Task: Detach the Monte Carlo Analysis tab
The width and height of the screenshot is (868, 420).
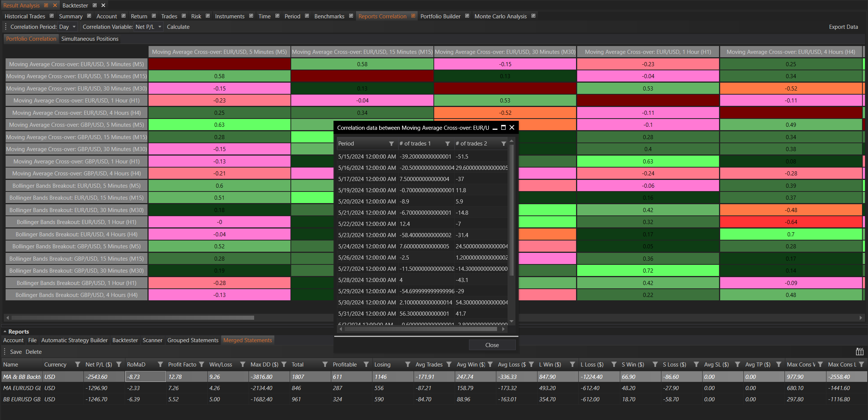Action: coord(533,16)
